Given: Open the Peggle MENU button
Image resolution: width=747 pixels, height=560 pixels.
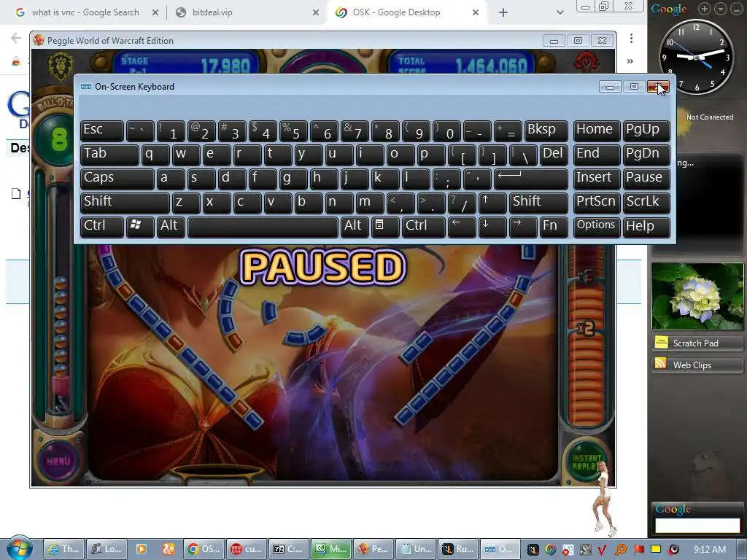Looking at the screenshot, I should point(58,461).
